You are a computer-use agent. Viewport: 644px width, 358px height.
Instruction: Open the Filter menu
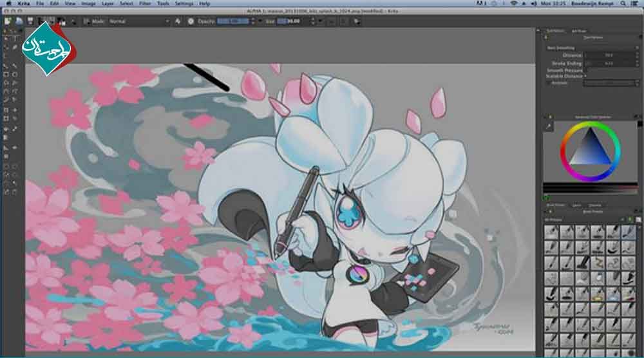click(x=145, y=3)
